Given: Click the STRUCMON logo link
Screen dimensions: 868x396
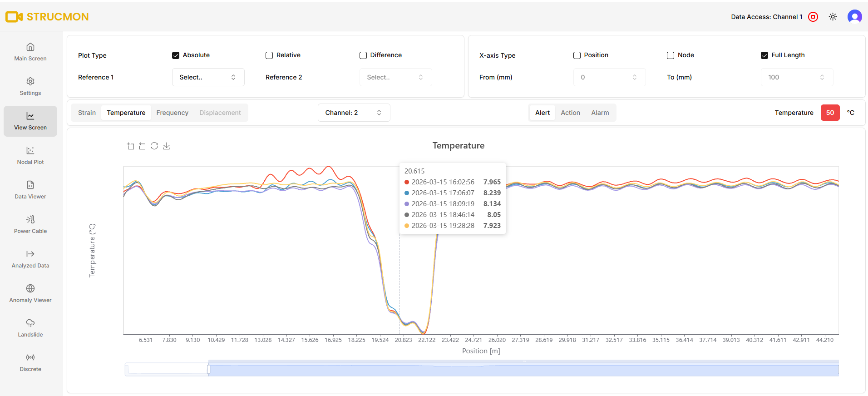Looking at the screenshot, I should point(47,17).
